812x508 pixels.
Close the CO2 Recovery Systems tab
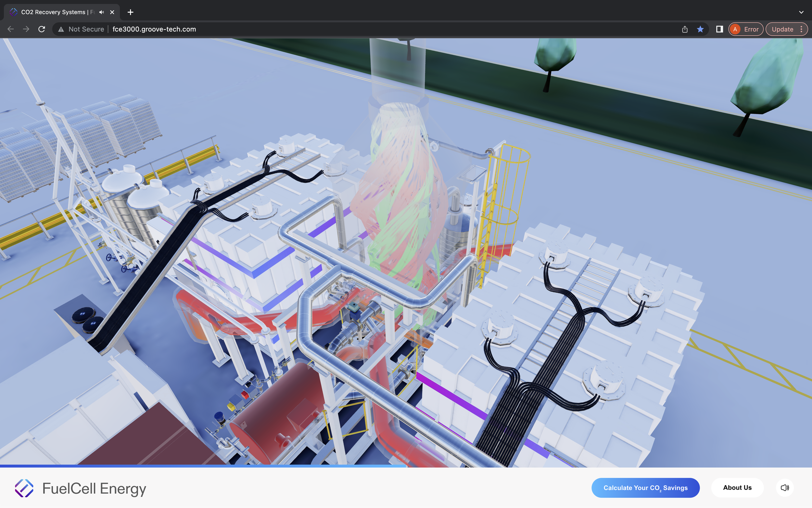pyautogui.click(x=112, y=12)
